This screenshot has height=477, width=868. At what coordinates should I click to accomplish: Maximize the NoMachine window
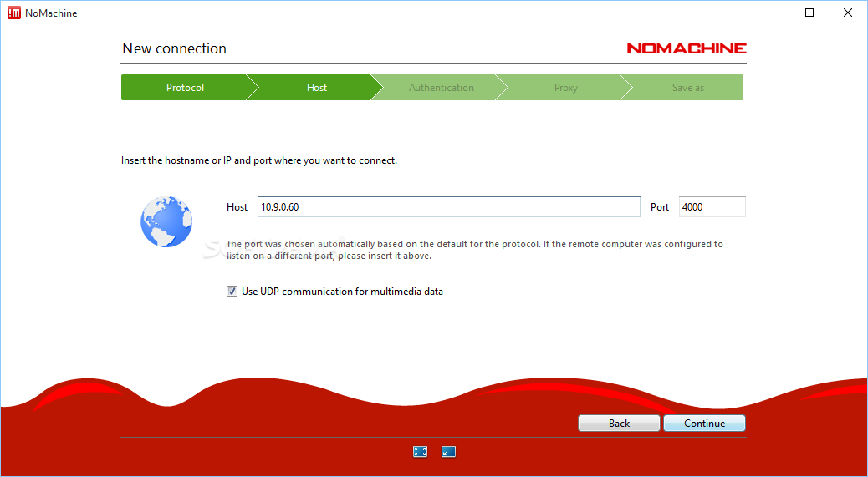coord(809,13)
